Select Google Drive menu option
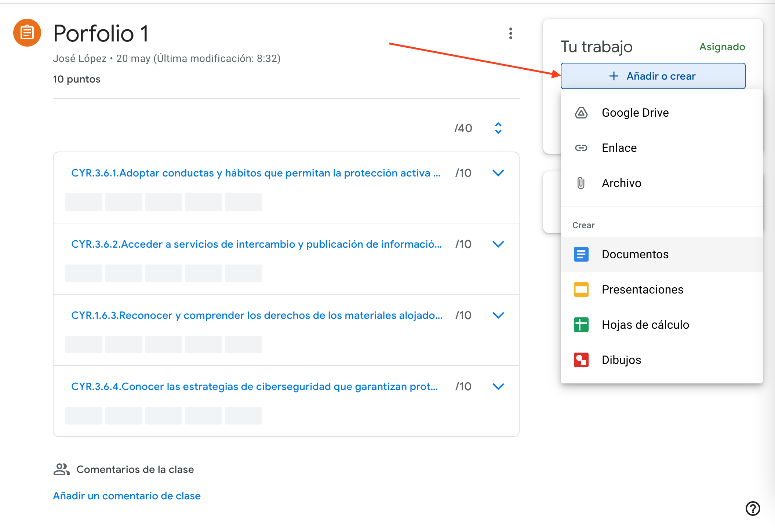Screen dimensions: 775x532 [x=635, y=113]
